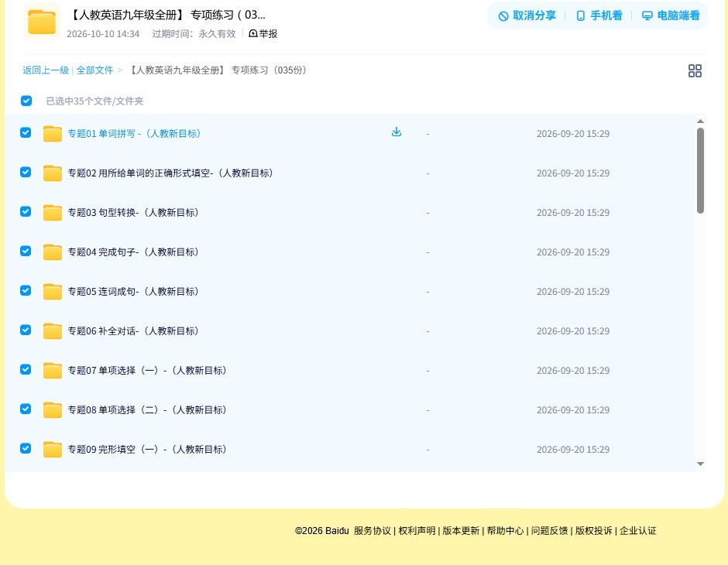Click the file list scrollbar thumb
Viewport: 728px width, 565px height.
700,171
